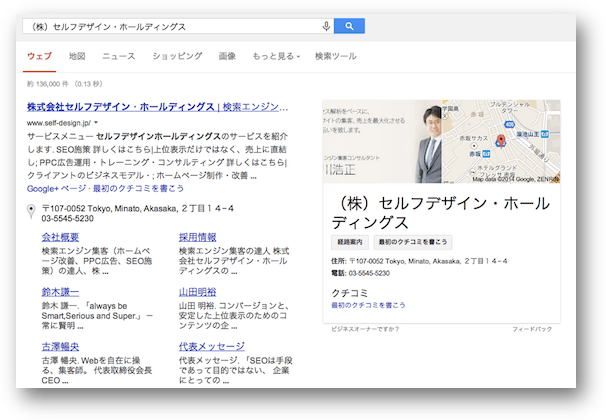Click the man's photo in knowledge panel
This screenshot has width=606, height=420.
(x=382, y=141)
